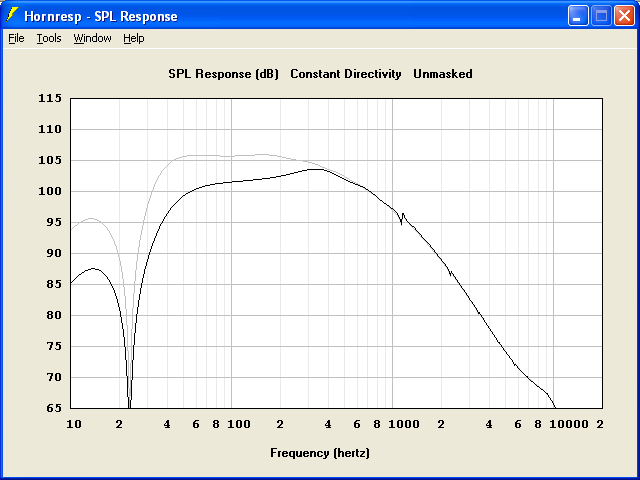Screen dimensions: 640x480
Task: Click the 65 value on the dB axis
Action: click(x=54, y=408)
